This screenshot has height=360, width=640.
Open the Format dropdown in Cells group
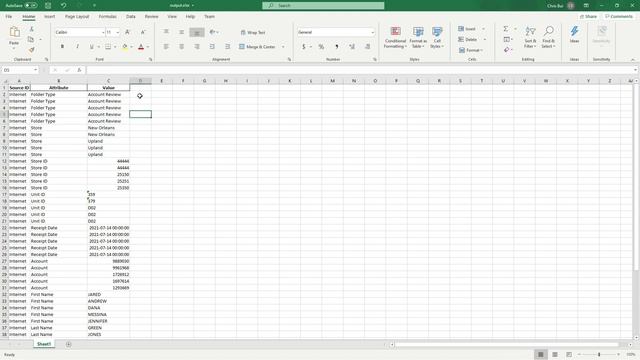(471, 50)
